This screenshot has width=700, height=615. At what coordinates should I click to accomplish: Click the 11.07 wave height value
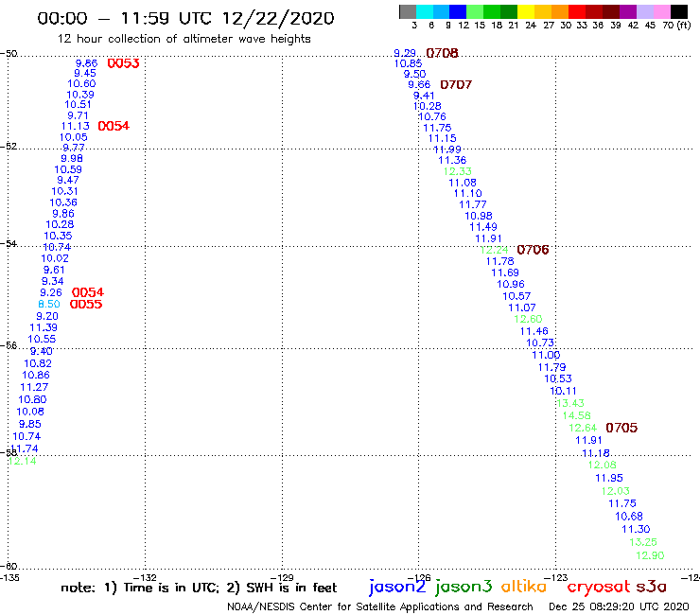point(522,307)
